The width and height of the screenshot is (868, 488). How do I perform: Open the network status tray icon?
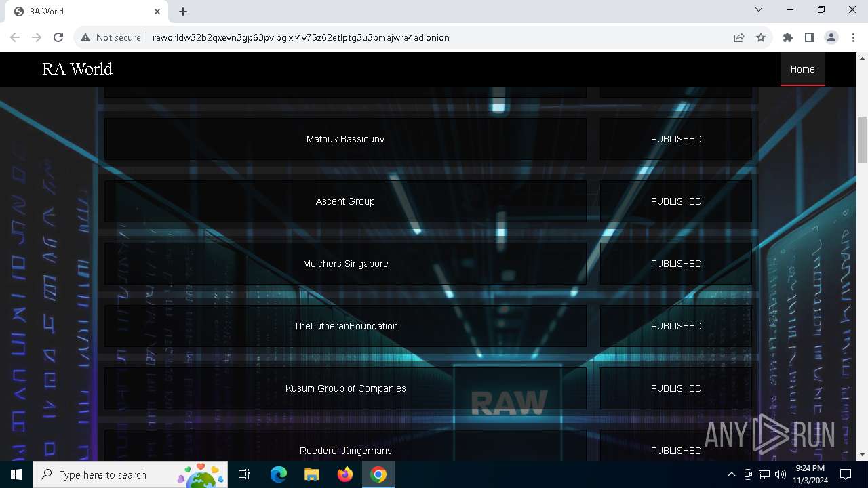click(764, 474)
